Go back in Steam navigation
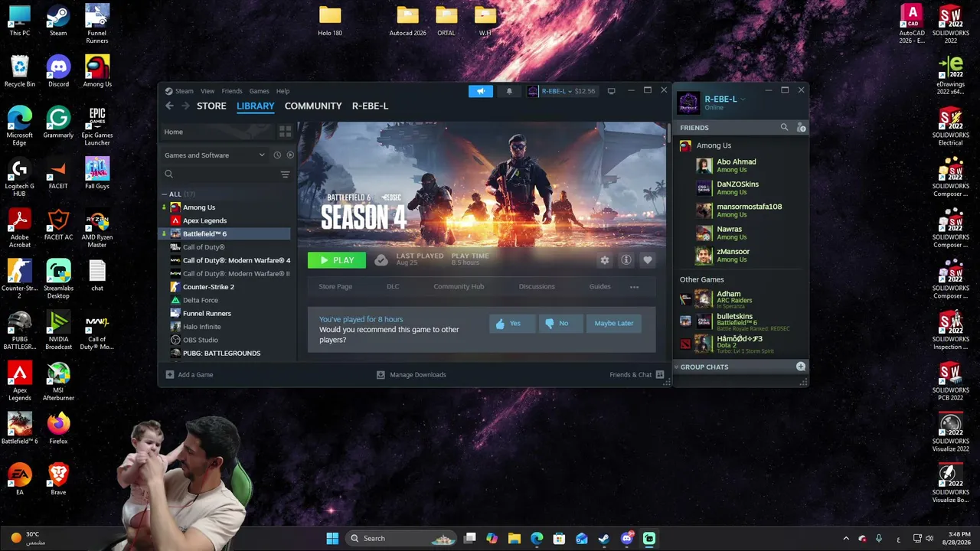This screenshot has height=551, width=980. coord(169,106)
